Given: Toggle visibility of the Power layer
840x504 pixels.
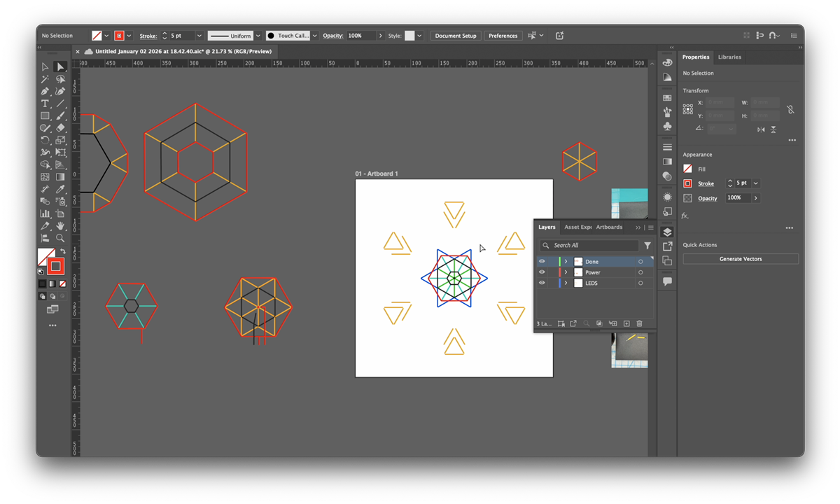Looking at the screenshot, I should point(542,272).
